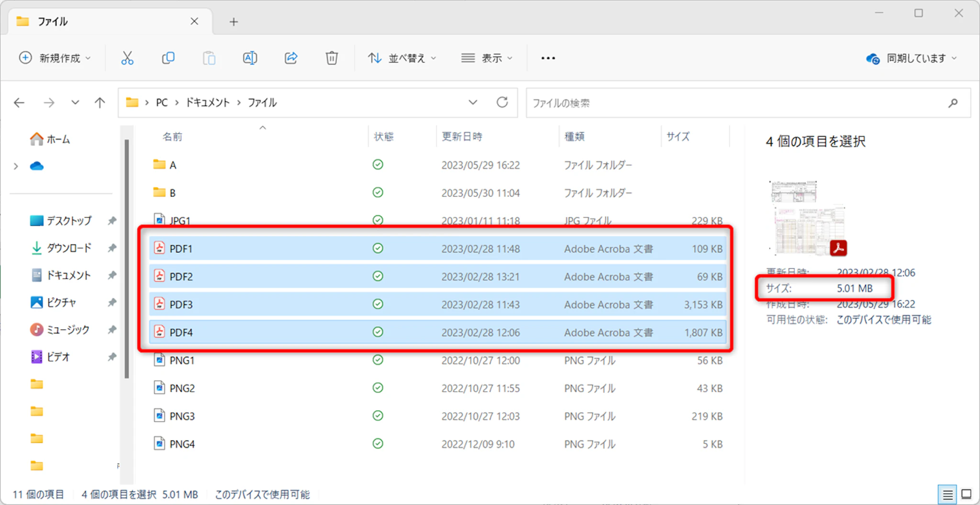
Task: Open the three-dots more options menu
Action: [x=548, y=58]
